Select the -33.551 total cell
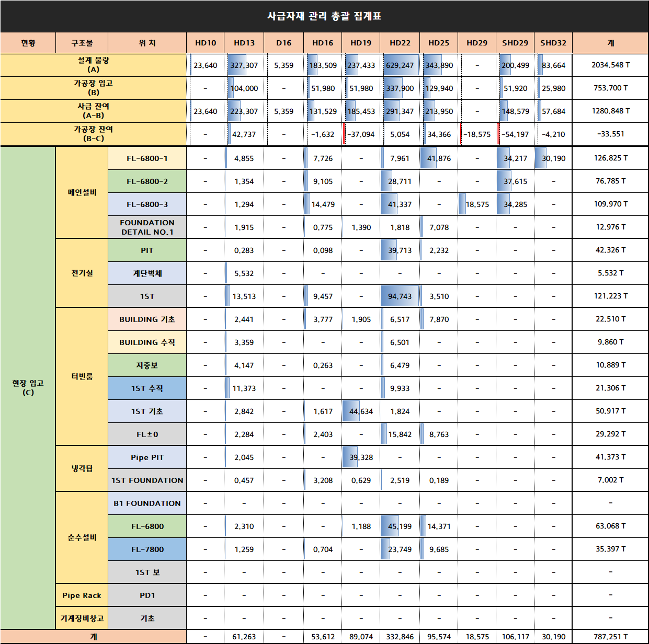649x644 pixels. pyautogui.click(x=610, y=134)
